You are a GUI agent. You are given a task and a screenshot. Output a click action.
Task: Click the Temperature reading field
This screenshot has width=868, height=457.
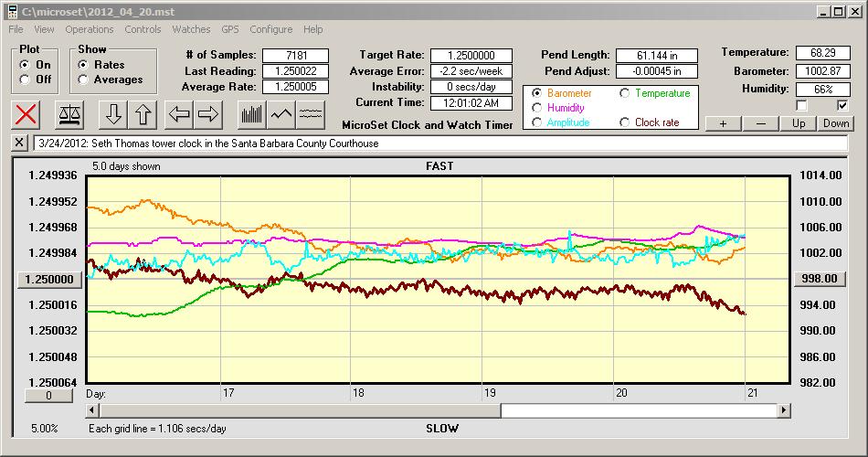[x=822, y=53]
